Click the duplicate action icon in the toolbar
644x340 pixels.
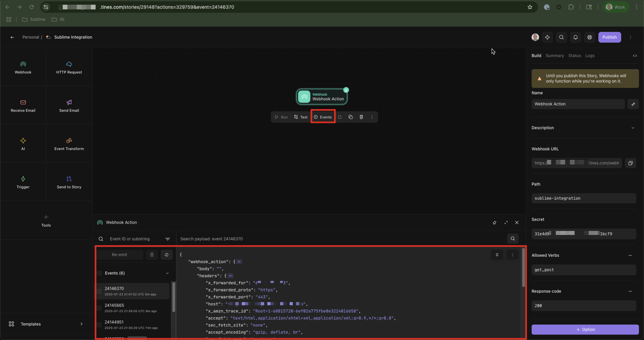click(x=350, y=117)
